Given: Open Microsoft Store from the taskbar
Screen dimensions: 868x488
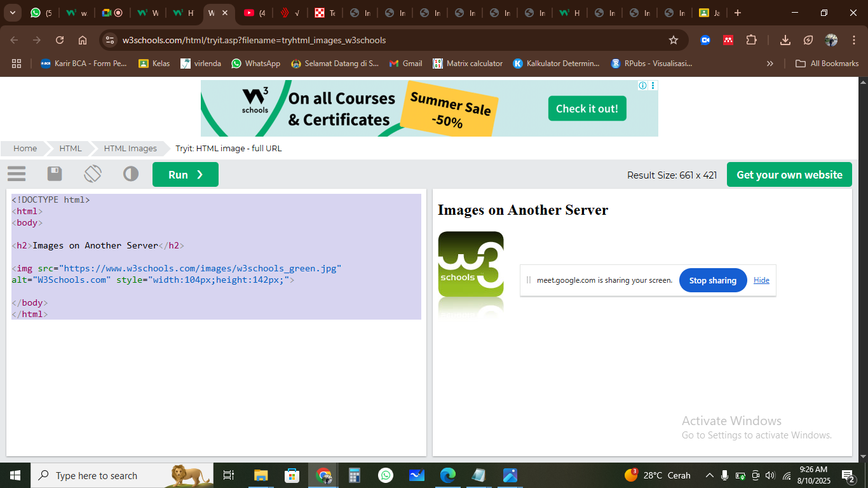Looking at the screenshot, I should (292, 475).
